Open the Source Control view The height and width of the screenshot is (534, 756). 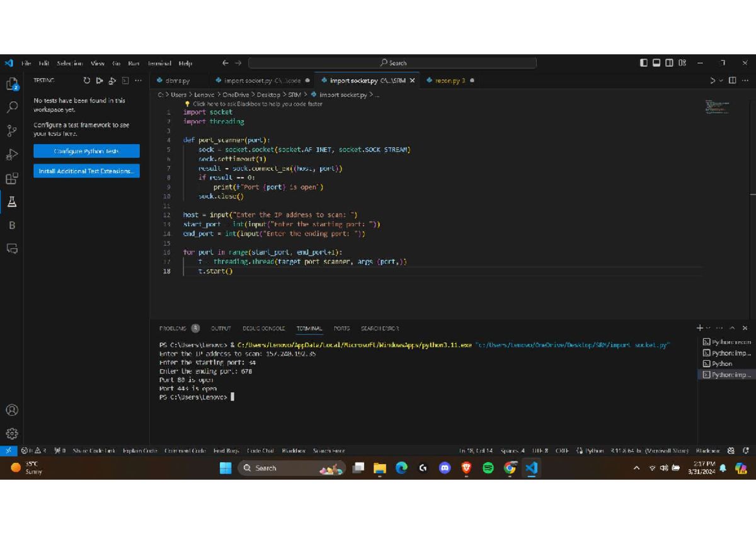11,131
